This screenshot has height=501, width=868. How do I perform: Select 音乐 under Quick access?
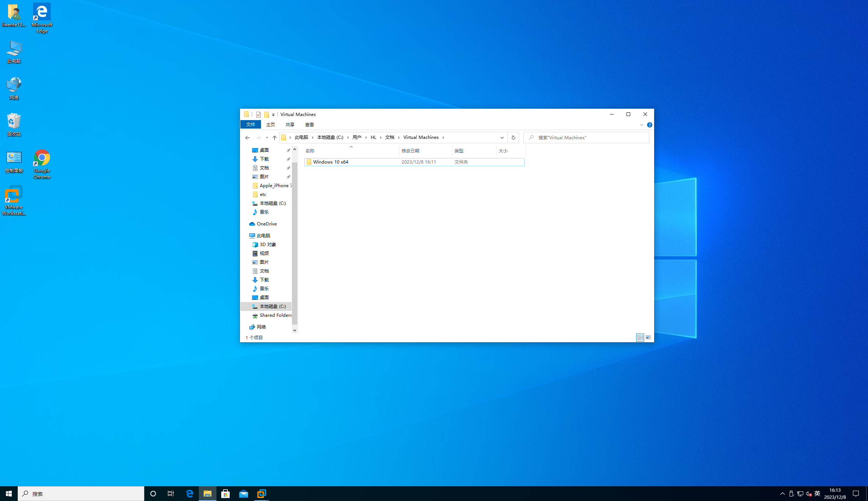point(264,212)
